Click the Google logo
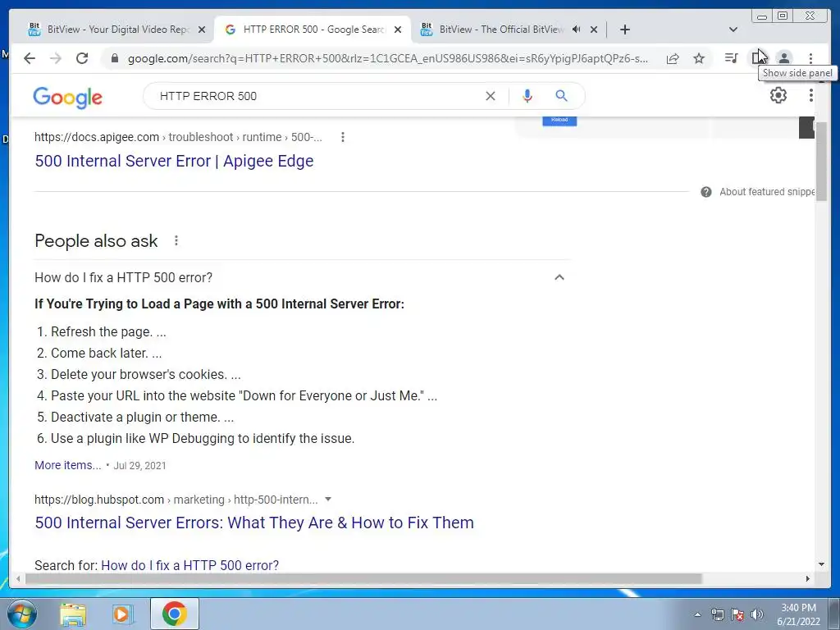This screenshot has width=840, height=630. [67, 98]
